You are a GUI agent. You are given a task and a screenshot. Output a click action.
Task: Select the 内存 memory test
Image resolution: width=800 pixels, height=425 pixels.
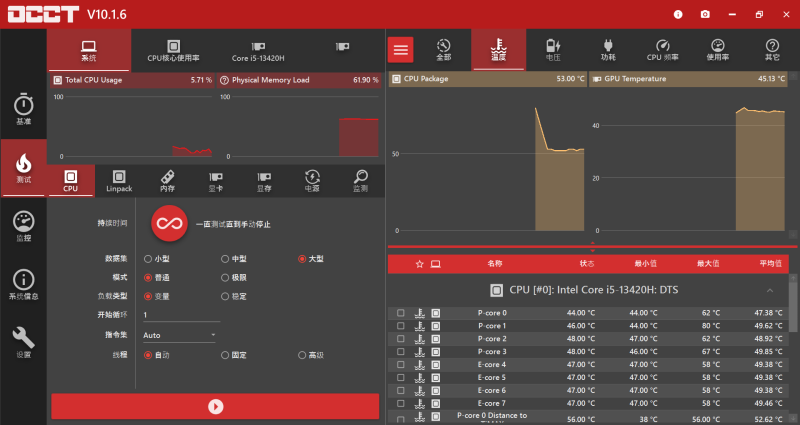coord(167,181)
